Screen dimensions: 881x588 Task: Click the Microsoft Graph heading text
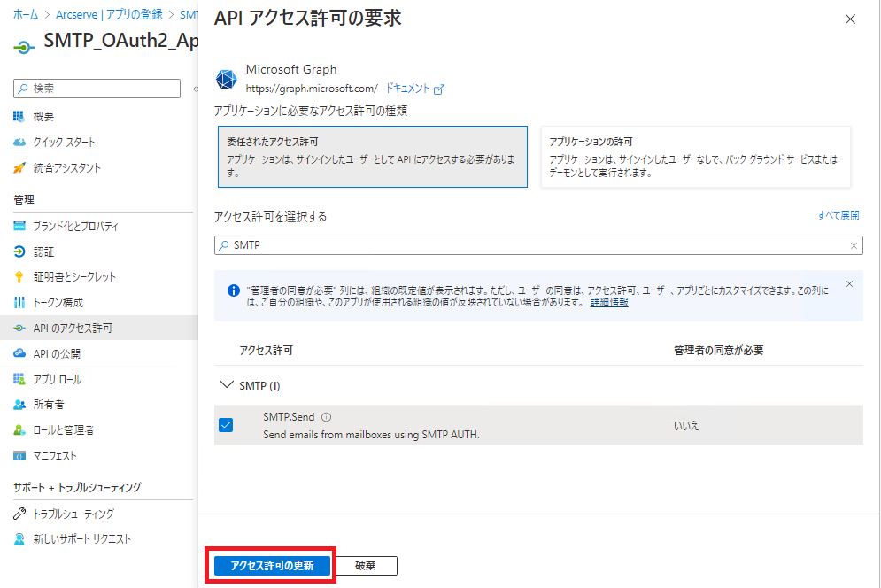tap(291, 69)
